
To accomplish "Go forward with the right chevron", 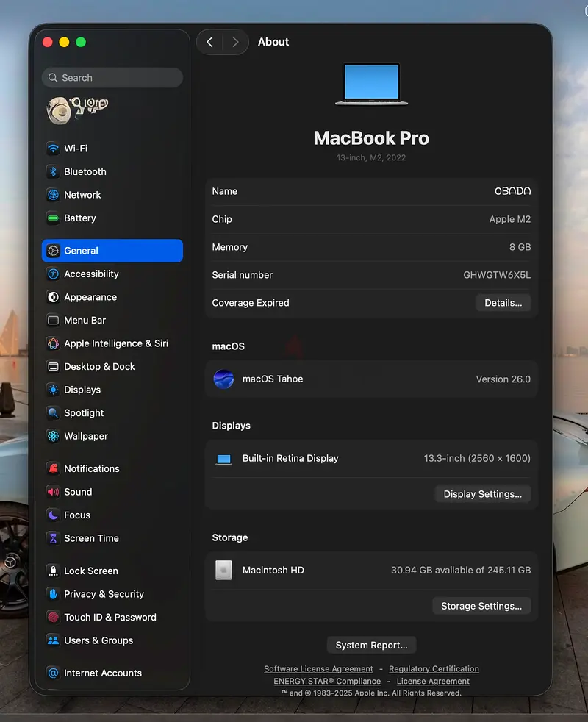I will click(x=235, y=43).
